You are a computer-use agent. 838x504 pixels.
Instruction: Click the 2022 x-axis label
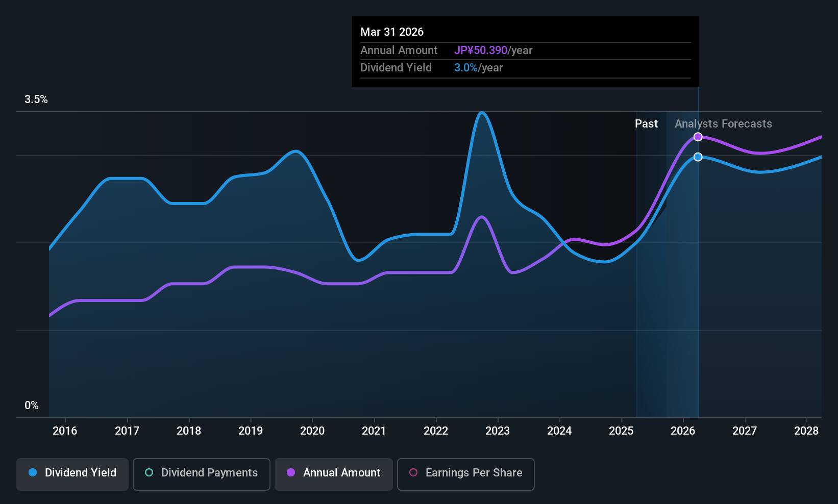(436, 431)
